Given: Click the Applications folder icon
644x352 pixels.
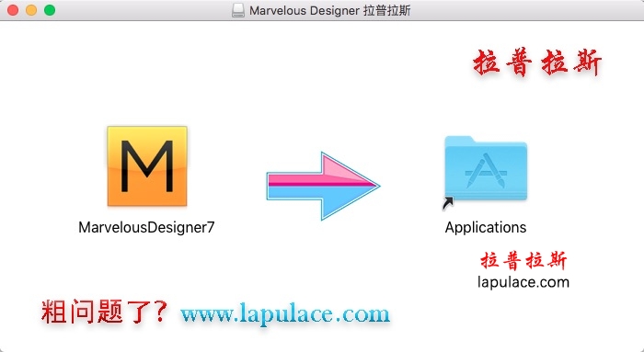Looking at the screenshot, I should point(486,168).
